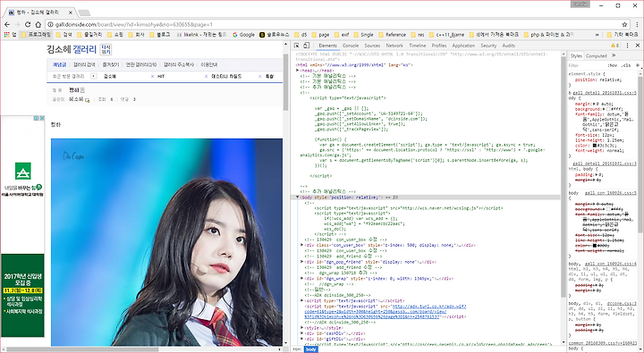
Task: Close the side banner advertisement
Action: pos(42,118)
